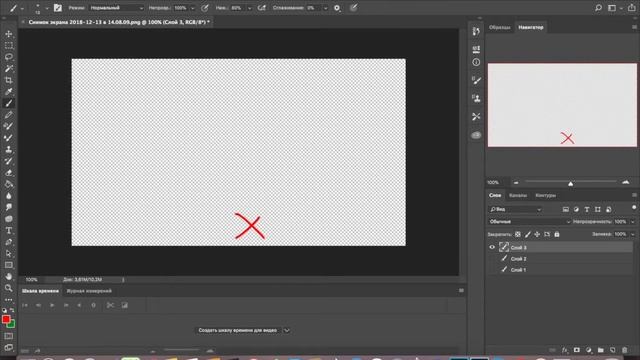Toggle lock position icon
This screenshot has width=640, height=360.
(537, 234)
